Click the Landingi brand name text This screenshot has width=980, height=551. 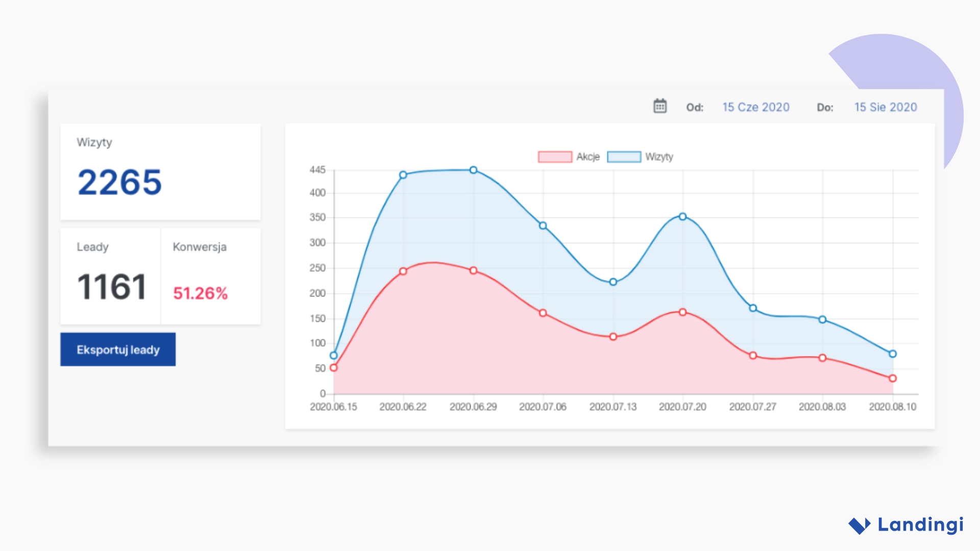point(920,524)
